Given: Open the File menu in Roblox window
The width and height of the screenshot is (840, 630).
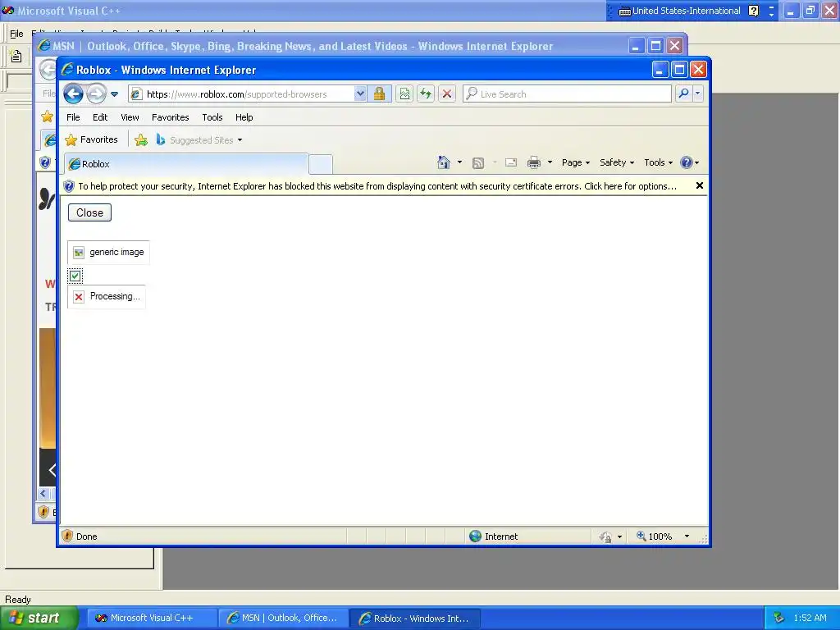Looking at the screenshot, I should click(73, 117).
